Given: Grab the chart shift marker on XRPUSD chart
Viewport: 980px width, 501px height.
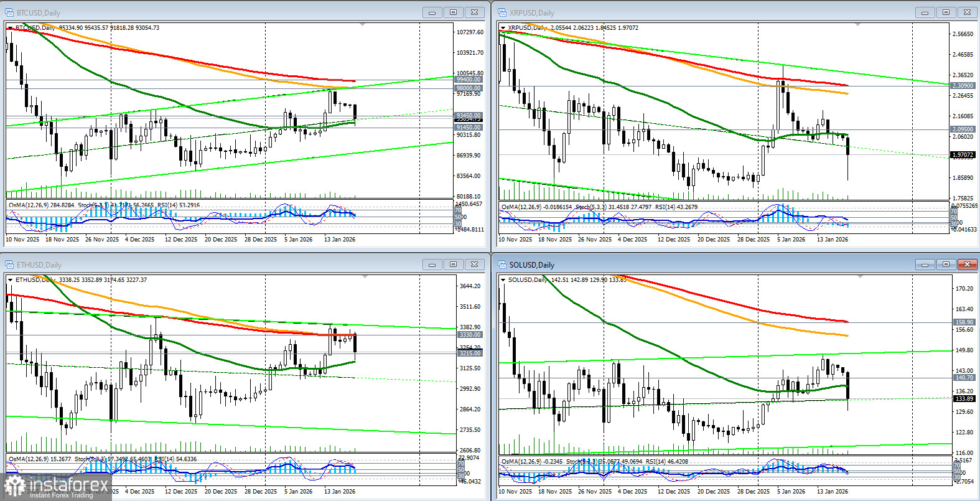Looking at the screenshot, I should point(857,25).
